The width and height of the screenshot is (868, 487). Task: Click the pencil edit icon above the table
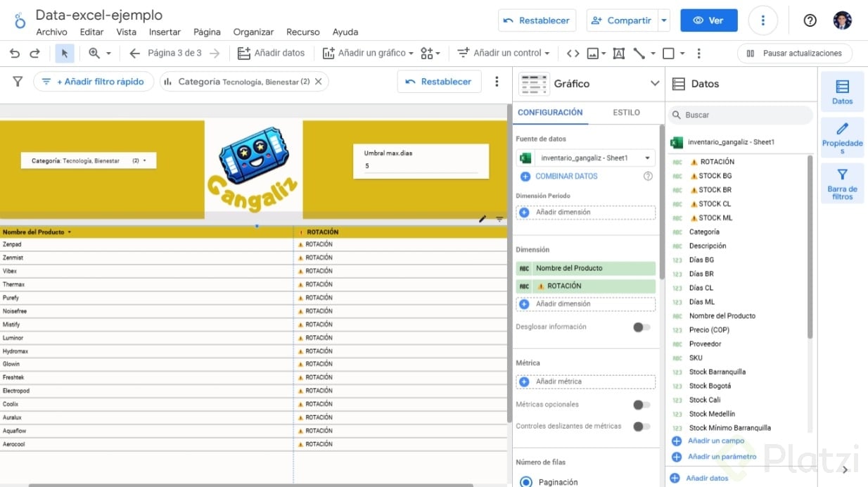(x=483, y=219)
